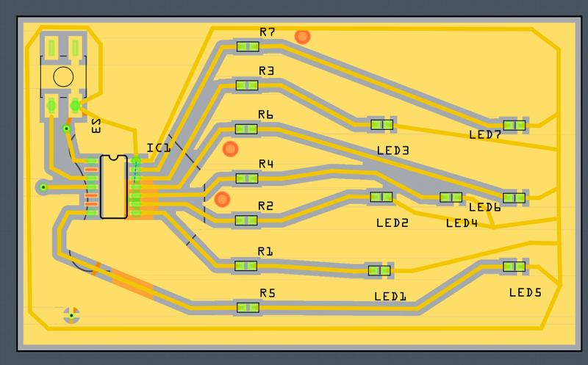
Task: Select the R1 resistor footprint
Action: pyautogui.click(x=247, y=265)
